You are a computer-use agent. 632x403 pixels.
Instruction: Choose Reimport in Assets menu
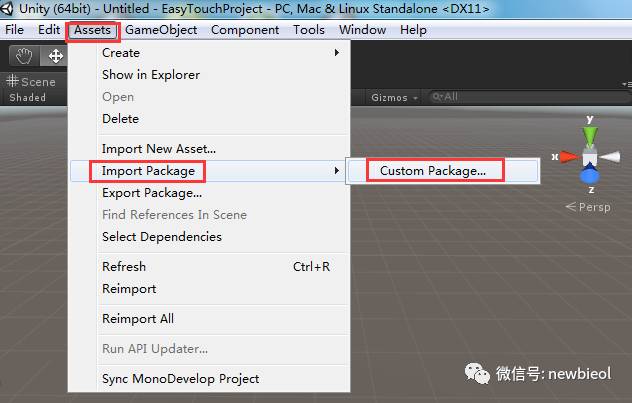[x=210, y=289]
